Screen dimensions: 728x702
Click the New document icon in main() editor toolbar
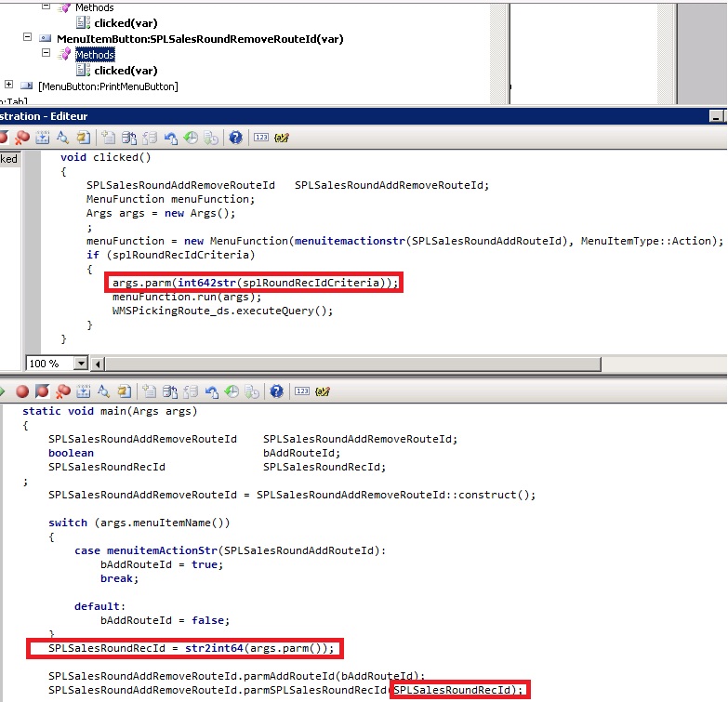(x=150, y=391)
